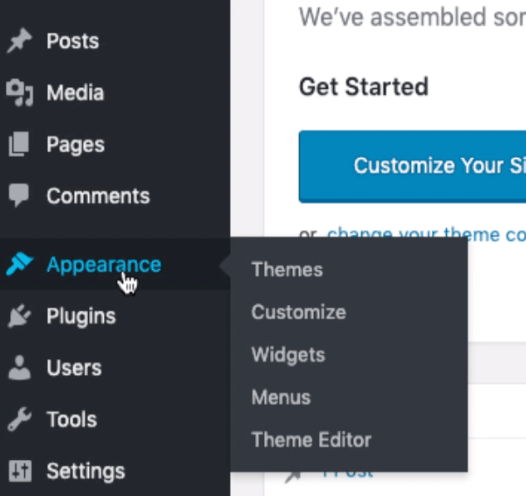This screenshot has width=526, height=496.
Task: Click the Customize Your Site button
Action: tap(412, 166)
